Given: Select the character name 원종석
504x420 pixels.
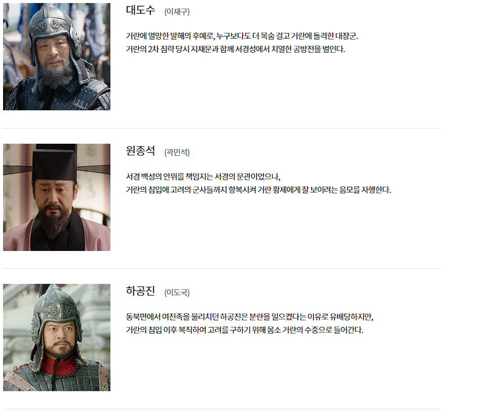Looking at the screenshot, I should point(140,151).
